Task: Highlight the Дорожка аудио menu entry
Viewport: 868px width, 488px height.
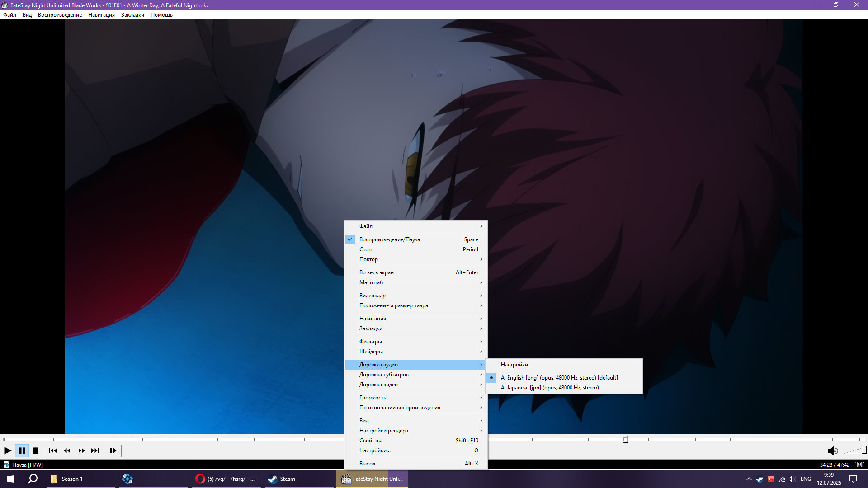Action: pos(416,365)
